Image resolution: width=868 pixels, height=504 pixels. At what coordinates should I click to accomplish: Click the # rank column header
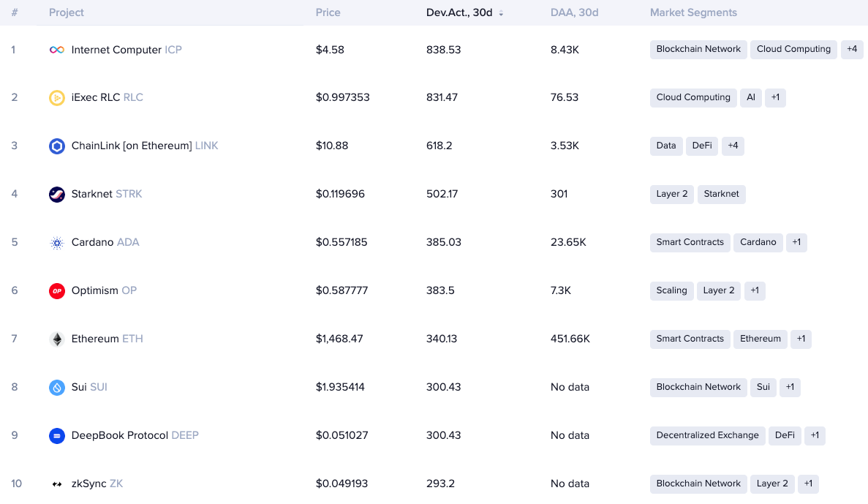click(x=15, y=12)
